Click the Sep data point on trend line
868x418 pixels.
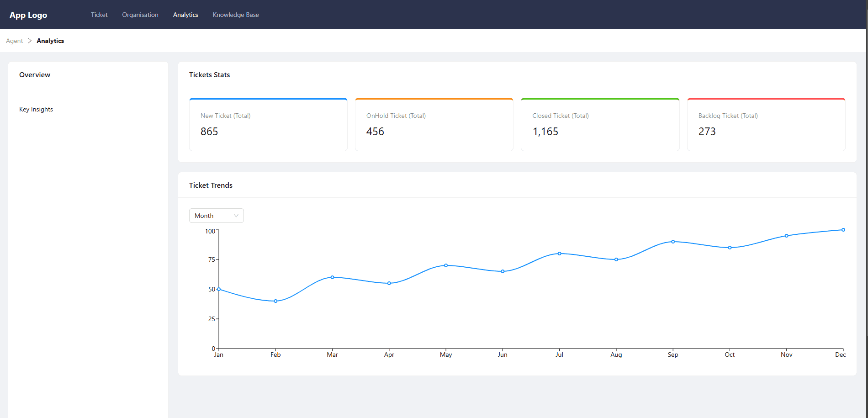tap(673, 242)
